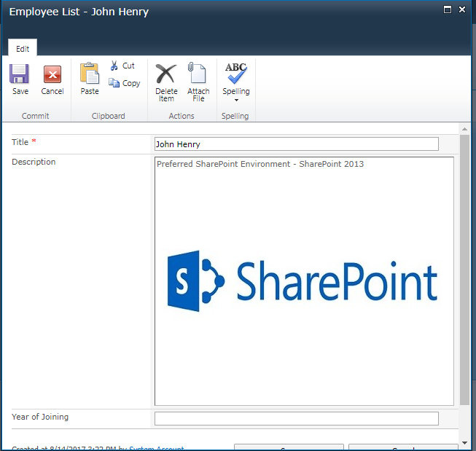Click the Description field label
476x451 pixels.
tap(34, 162)
